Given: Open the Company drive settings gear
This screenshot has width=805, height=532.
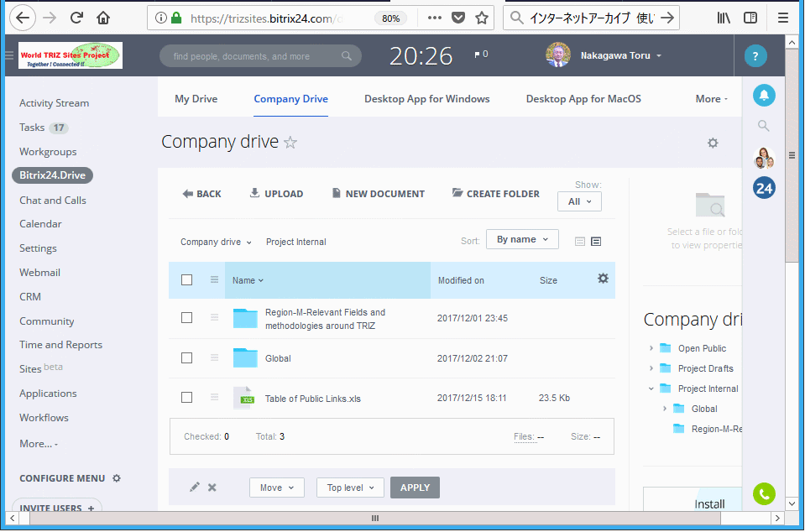Looking at the screenshot, I should pyautogui.click(x=713, y=143).
